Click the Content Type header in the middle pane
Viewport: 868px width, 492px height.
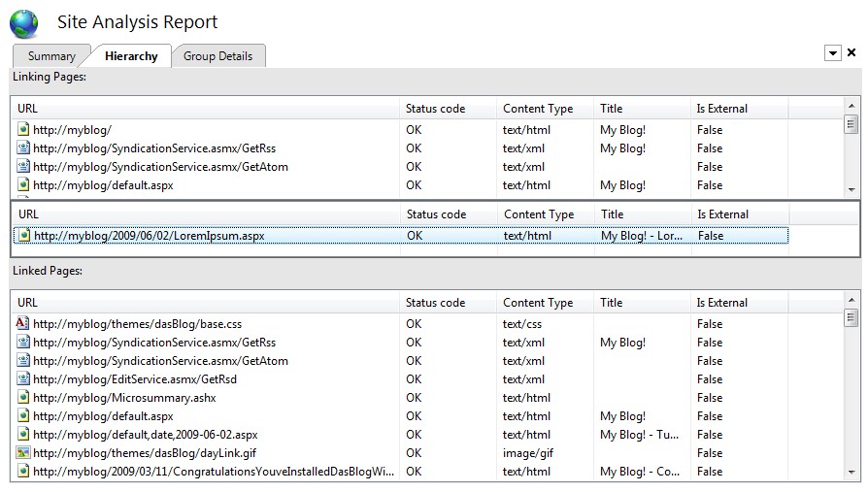[547, 214]
